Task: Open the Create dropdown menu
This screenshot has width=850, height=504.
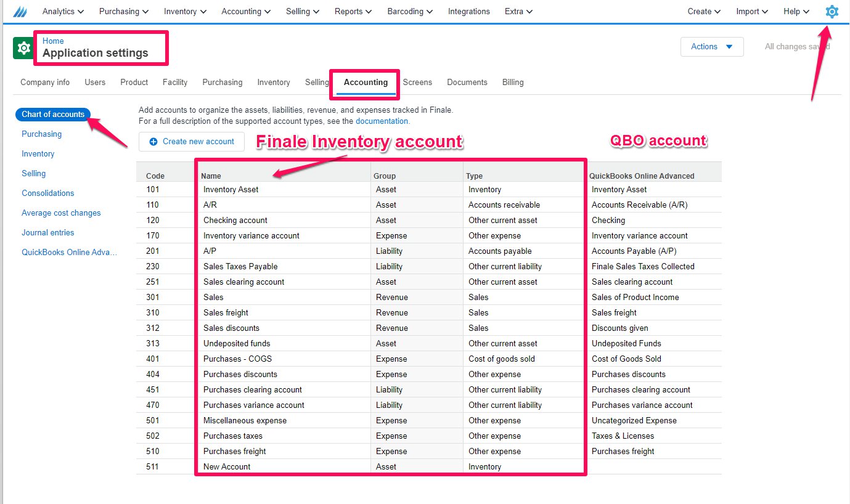Action: (704, 11)
